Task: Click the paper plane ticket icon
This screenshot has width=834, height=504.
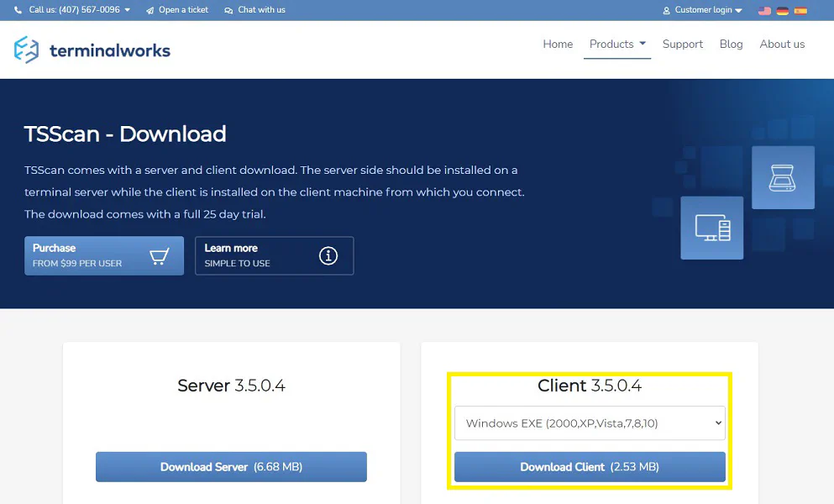Action: coord(150,10)
